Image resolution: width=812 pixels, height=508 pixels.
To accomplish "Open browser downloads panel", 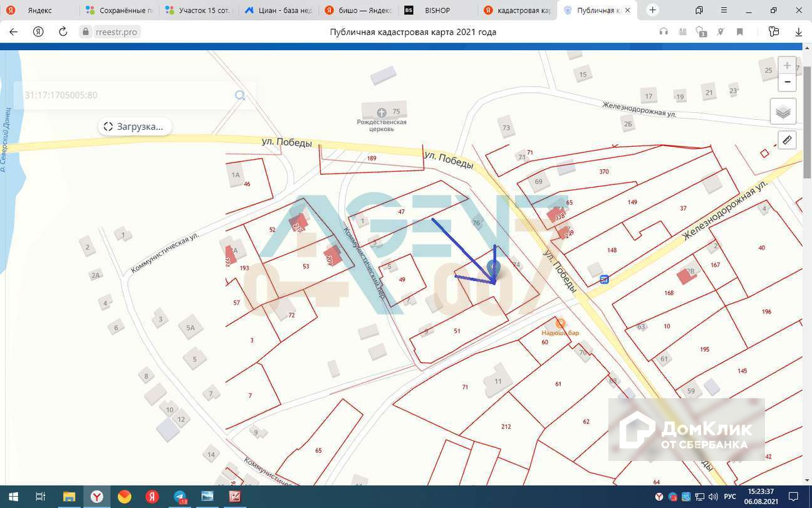I will (799, 32).
